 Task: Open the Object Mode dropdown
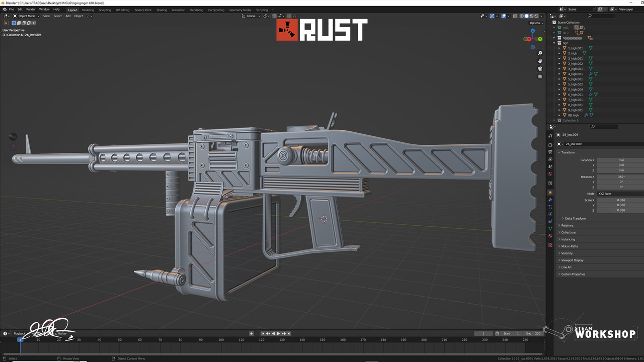[25, 16]
